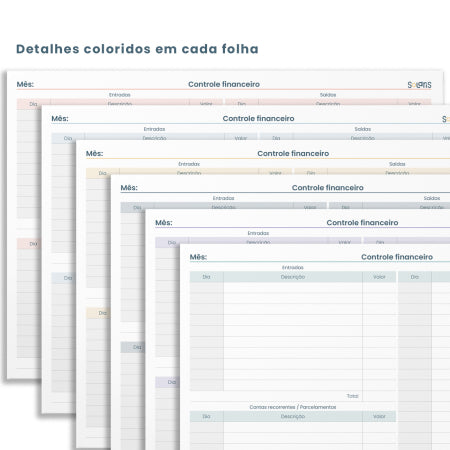Viewport: 450px width, 450px height.
Task: Select "Mês:" on the yellow sheet
Action: (95, 154)
